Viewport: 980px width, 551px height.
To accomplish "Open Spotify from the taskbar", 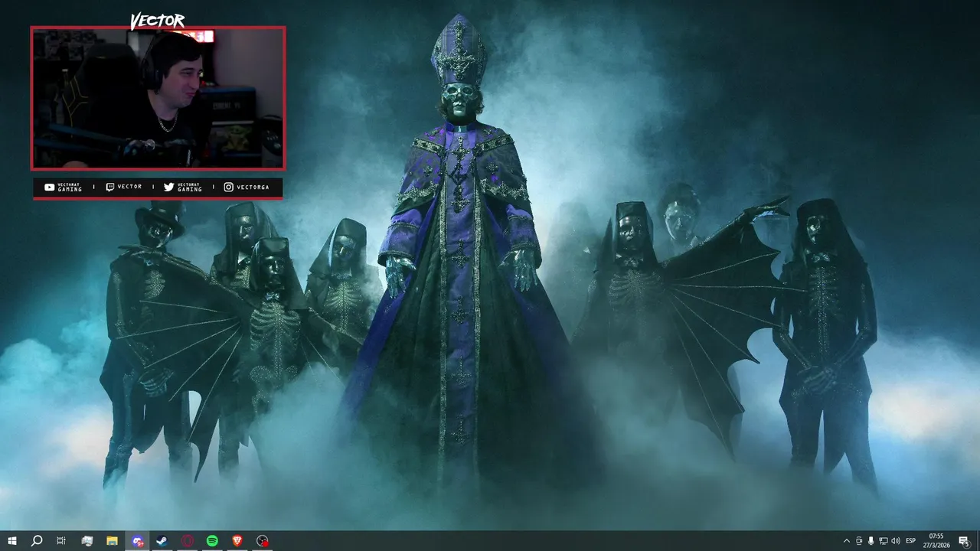I will click(x=212, y=541).
